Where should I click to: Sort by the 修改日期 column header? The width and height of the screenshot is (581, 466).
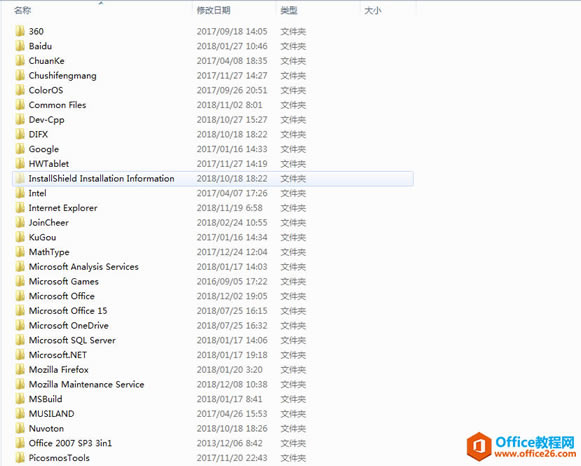213,10
